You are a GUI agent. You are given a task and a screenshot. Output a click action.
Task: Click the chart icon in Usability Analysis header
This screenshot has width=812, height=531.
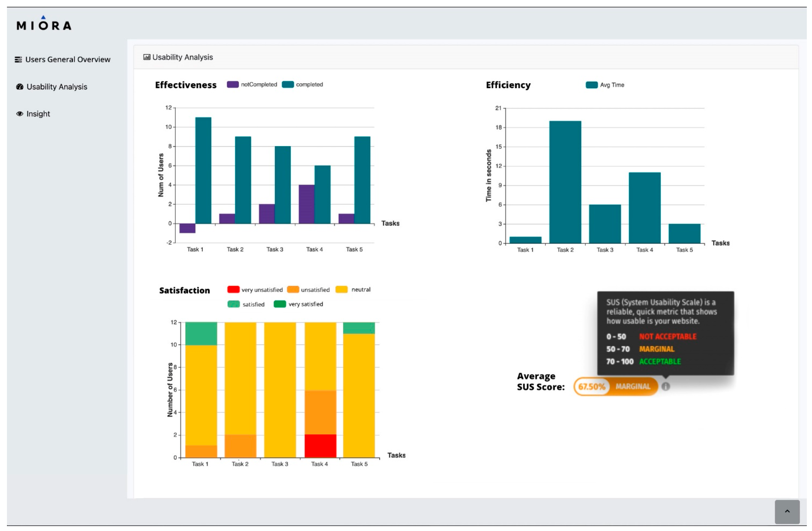click(147, 57)
